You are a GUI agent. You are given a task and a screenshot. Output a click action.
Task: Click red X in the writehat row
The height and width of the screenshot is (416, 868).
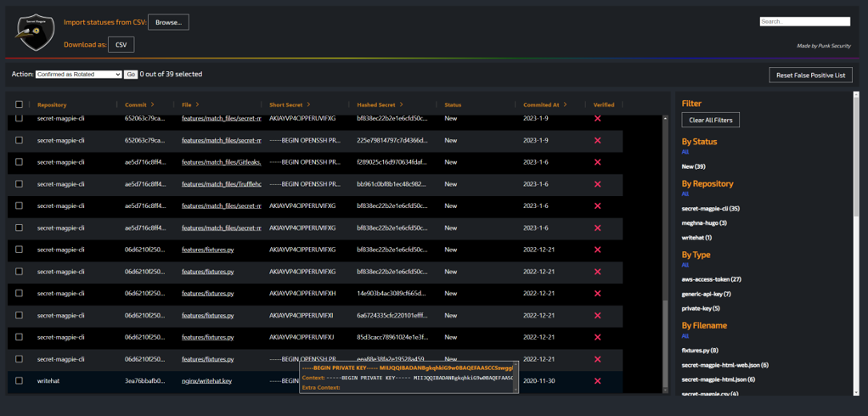point(597,380)
